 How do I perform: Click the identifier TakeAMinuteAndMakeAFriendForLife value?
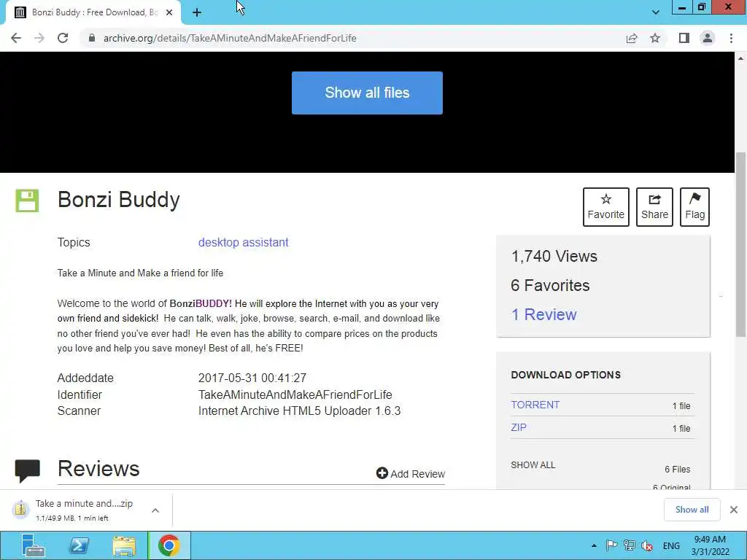click(x=295, y=394)
